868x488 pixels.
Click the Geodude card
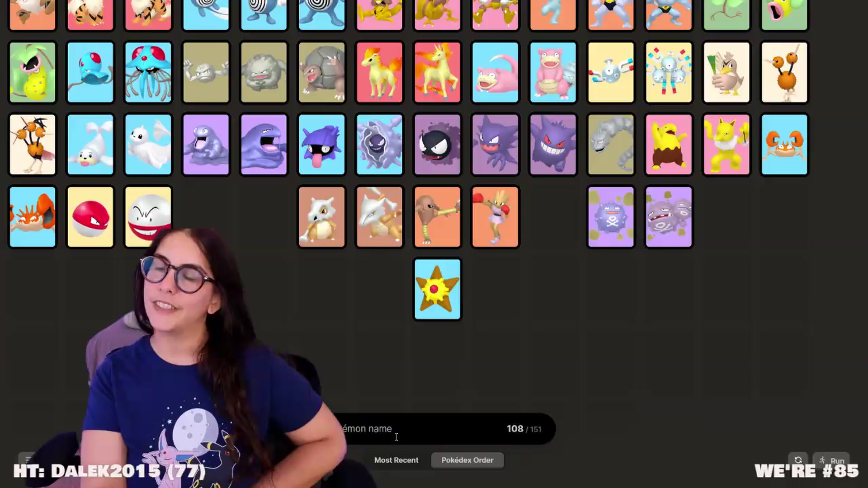[x=206, y=72]
